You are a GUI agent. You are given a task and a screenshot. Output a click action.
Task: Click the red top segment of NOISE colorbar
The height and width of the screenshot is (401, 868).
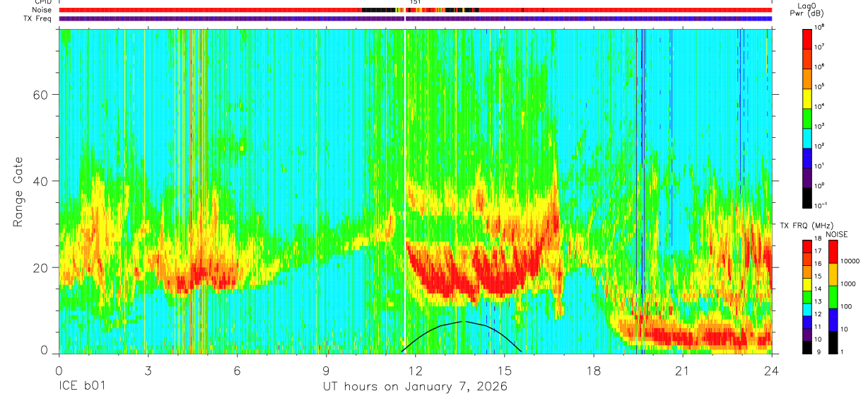[834, 252]
